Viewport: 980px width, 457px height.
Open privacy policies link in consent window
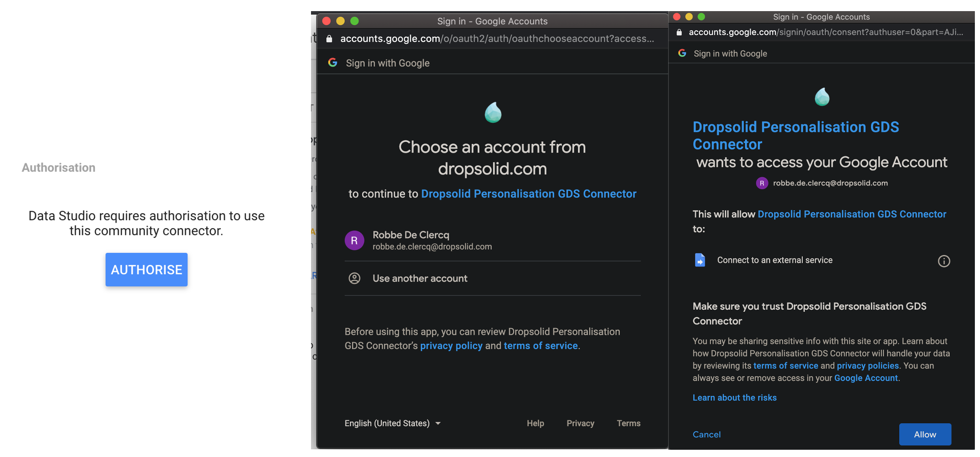(868, 366)
